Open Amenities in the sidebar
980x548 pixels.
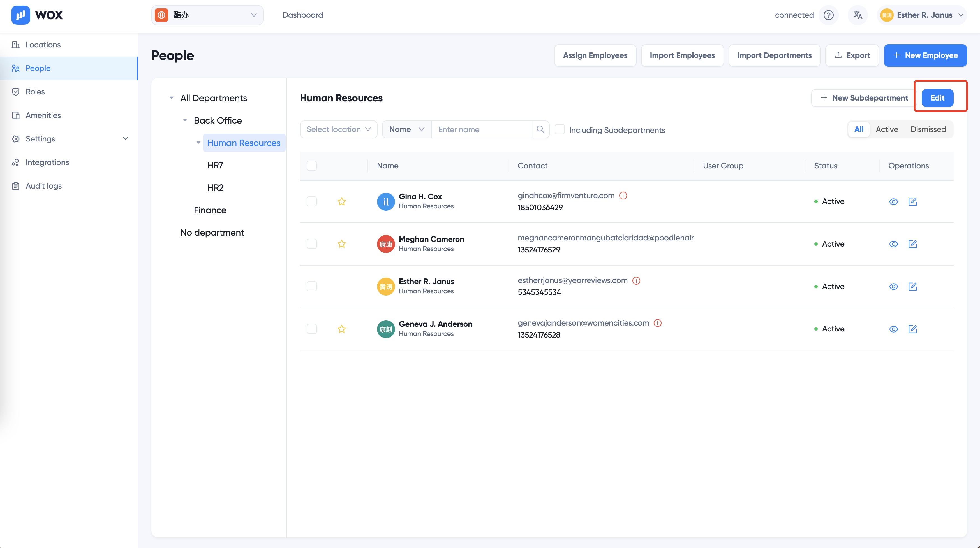pyautogui.click(x=69, y=115)
